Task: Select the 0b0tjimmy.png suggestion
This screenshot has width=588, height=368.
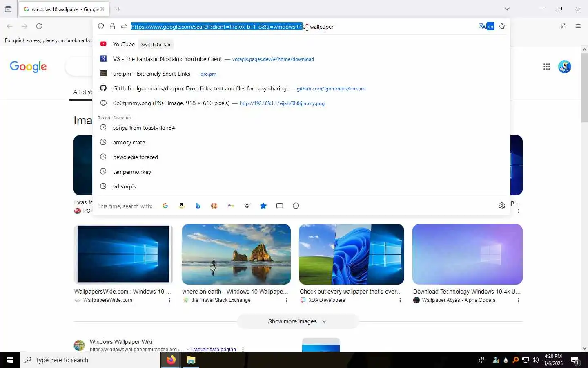Action: [x=301, y=103]
